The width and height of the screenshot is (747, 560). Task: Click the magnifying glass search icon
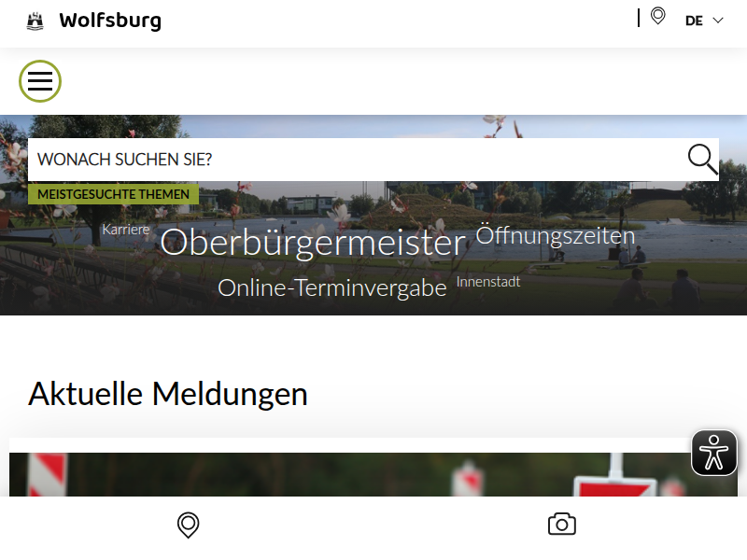(703, 159)
